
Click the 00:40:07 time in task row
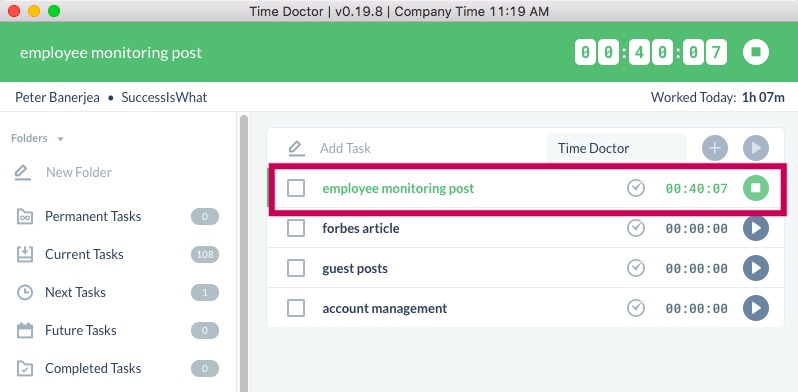697,189
